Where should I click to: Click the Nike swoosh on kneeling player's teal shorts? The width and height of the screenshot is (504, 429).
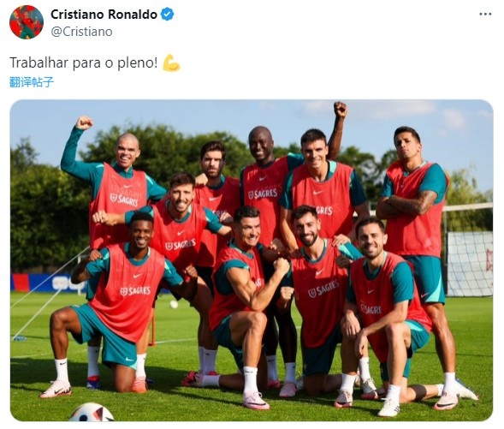point(129,360)
